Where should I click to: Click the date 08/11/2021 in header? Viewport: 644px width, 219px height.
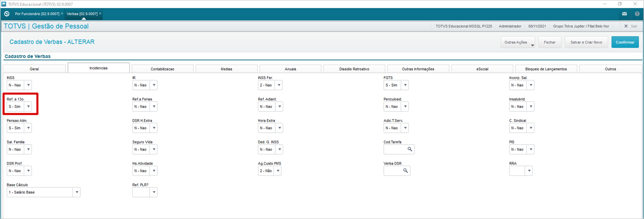[x=537, y=26]
